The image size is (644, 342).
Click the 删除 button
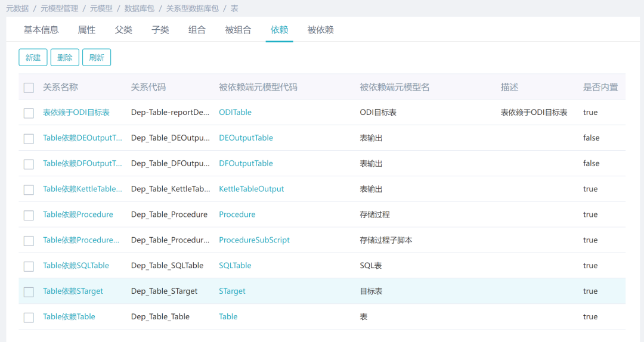point(64,58)
